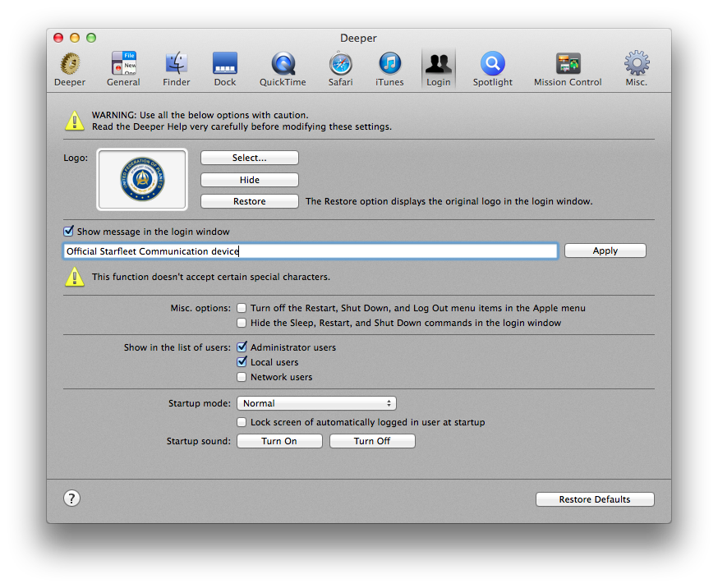The height and width of the screenshot is (588, 718).
Task: Click Turn Off startup sound button
Action: [372, 441]
